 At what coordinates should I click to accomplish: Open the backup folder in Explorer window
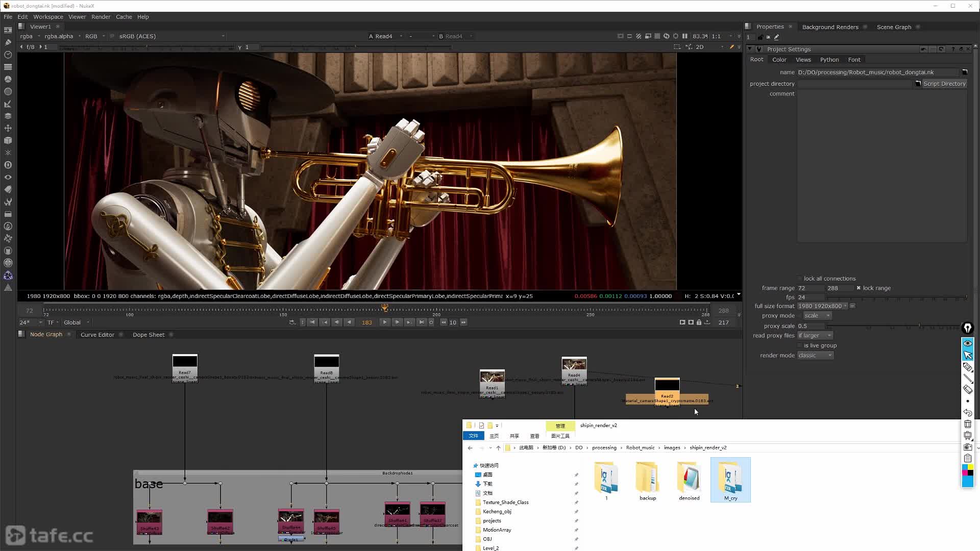pos(648,481)
